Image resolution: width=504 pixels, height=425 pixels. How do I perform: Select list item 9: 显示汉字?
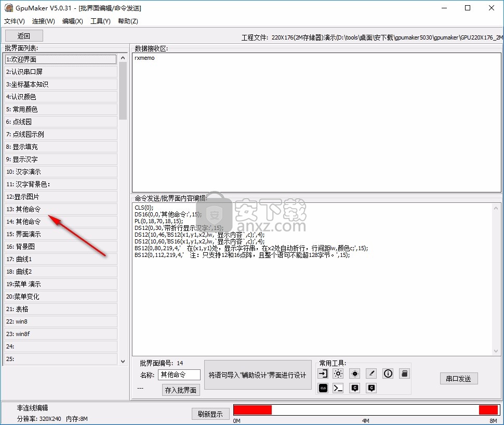61,159
